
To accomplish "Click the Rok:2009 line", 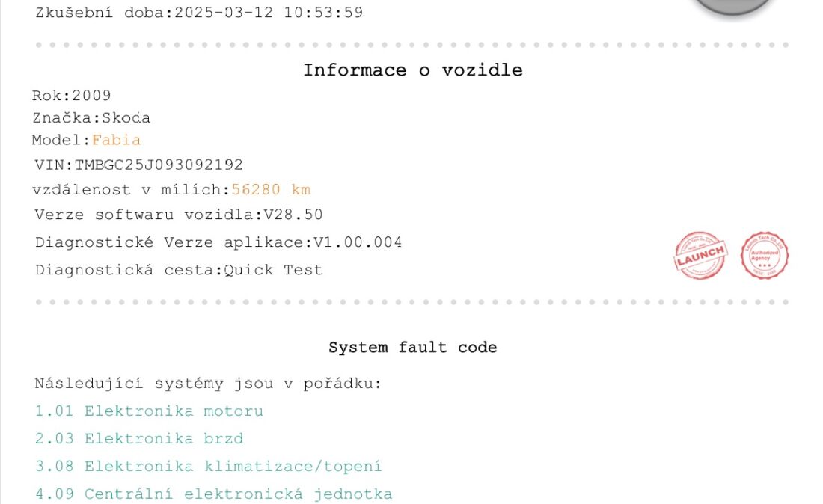I will [71, 96].
